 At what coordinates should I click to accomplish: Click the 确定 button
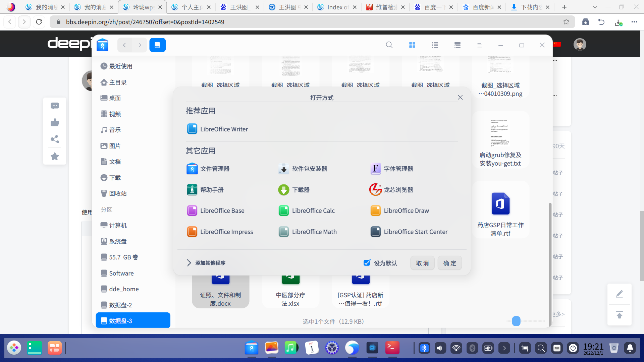[x=449, y=263]
